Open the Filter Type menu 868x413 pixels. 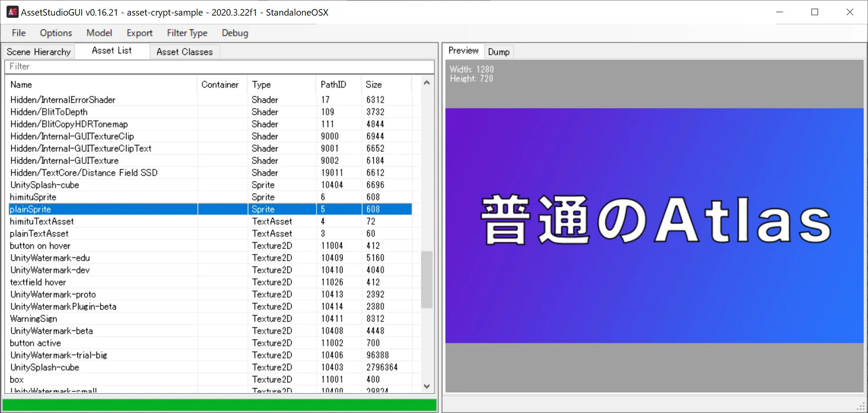tap(187, 33)
